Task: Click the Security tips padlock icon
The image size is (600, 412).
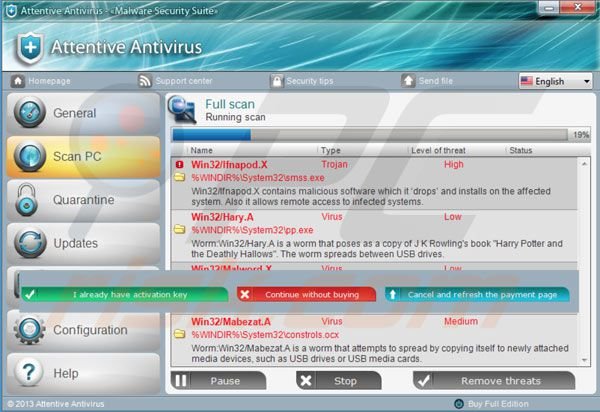Action: point(276,81)
